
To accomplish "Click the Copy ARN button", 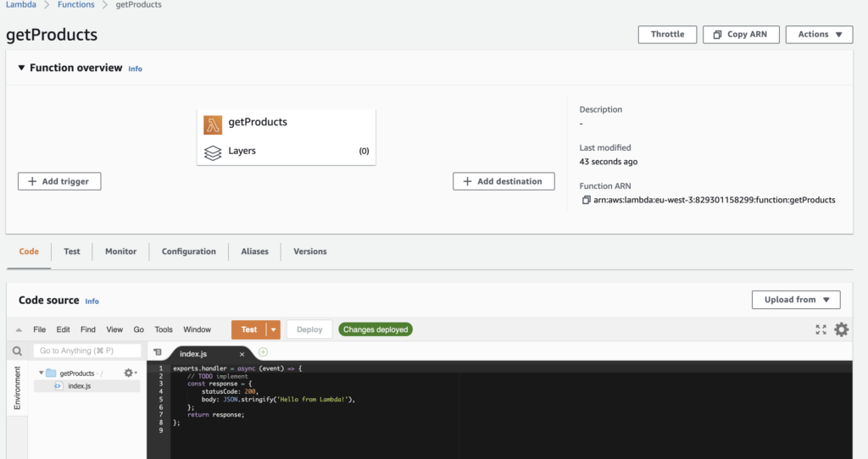I will point(741,34).
